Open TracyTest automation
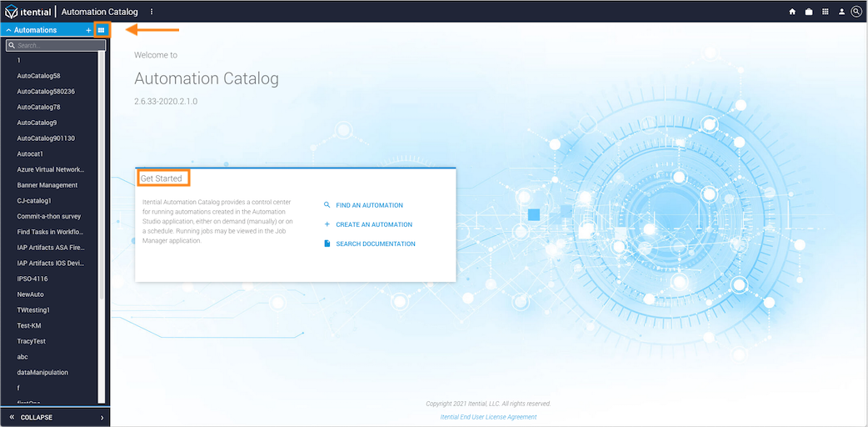Viewport: 868px width, 427px height. 31,341
